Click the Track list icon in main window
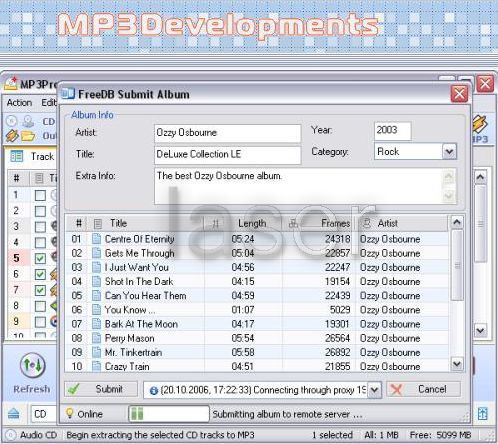 (x=17, y=156)
